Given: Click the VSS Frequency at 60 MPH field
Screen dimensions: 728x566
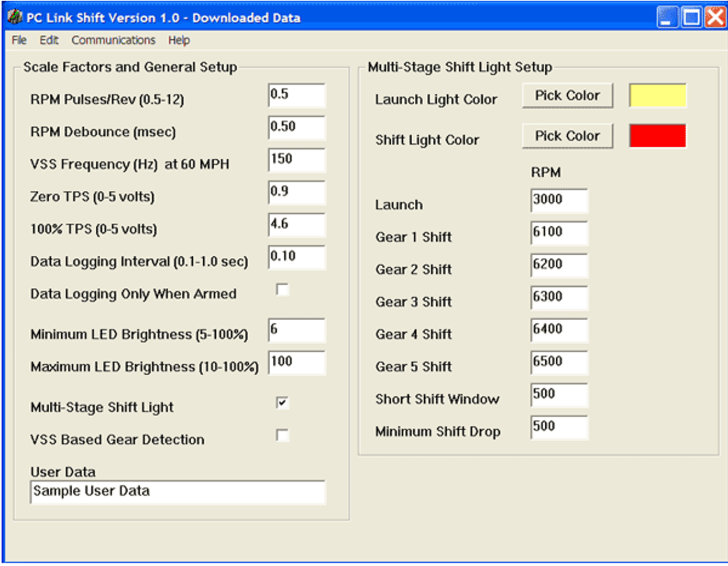Looking at the screenshot, I should (296, 160).
